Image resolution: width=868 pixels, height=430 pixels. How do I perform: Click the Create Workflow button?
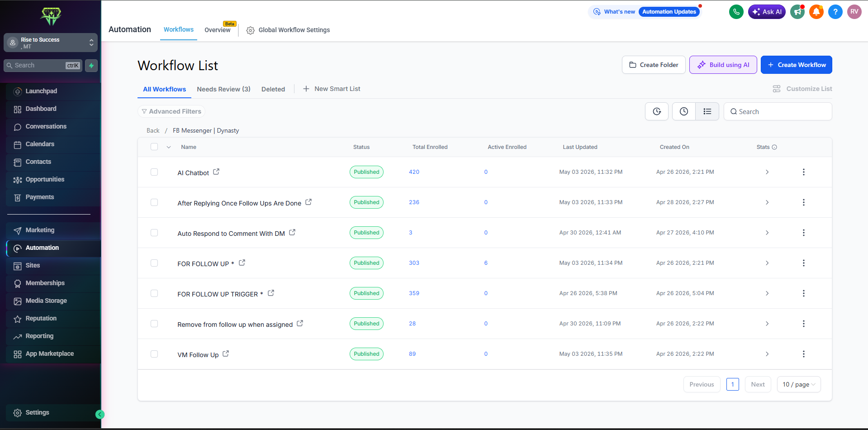(797, 65)
